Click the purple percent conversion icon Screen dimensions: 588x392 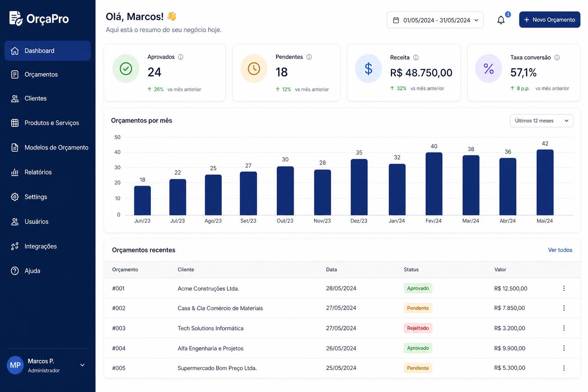[488, 69]
